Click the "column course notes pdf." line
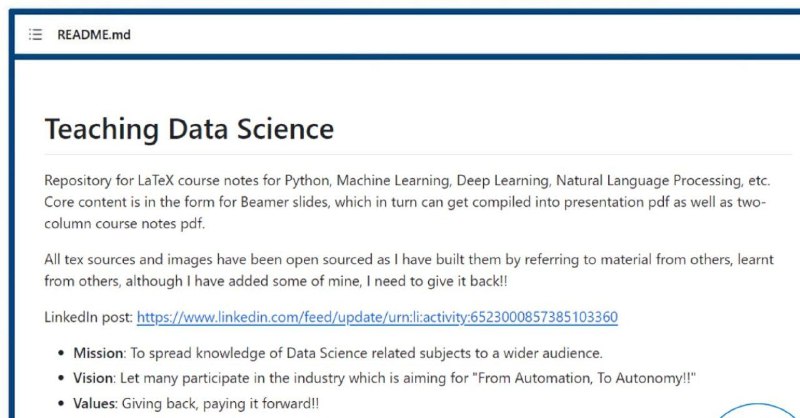This screenshot has height=418, width=800. (x=124, y=224)
